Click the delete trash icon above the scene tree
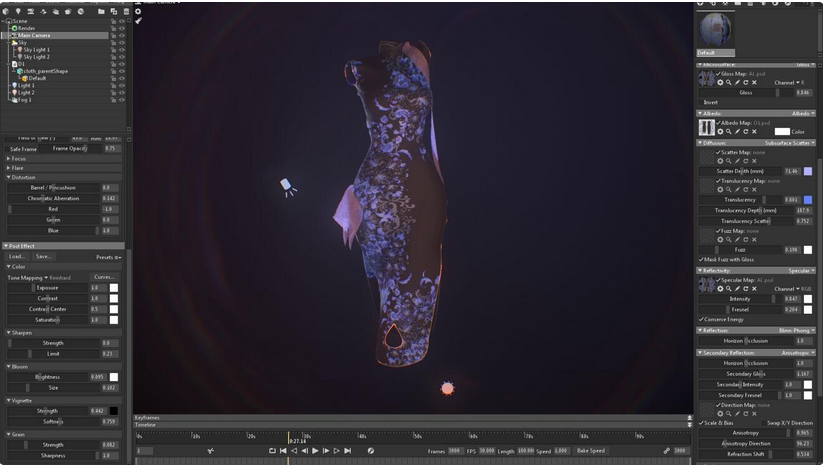This screenshot has width=823, height=466. tap(125, 11)
